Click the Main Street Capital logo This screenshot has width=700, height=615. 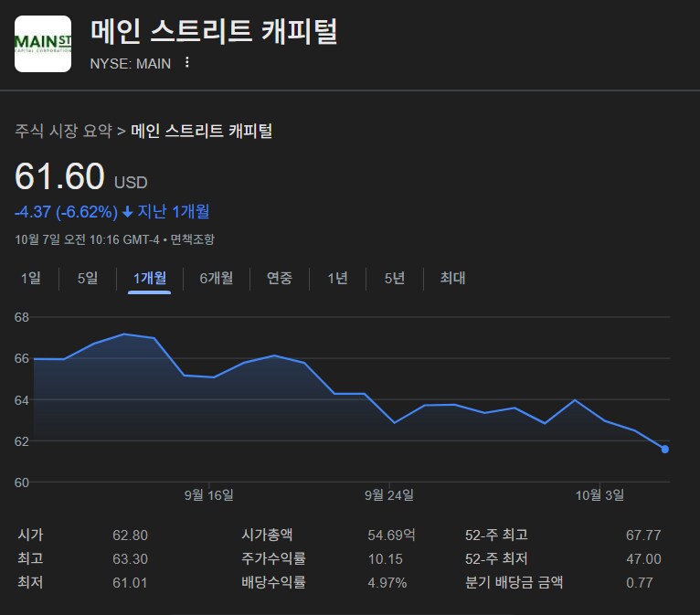(x=43, y=44)
